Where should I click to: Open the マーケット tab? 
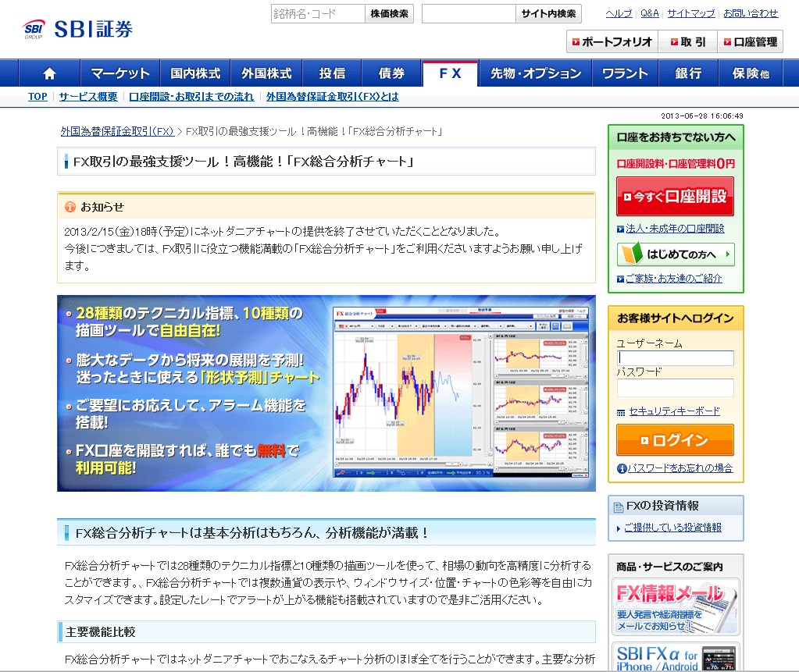tap(120, 73)
